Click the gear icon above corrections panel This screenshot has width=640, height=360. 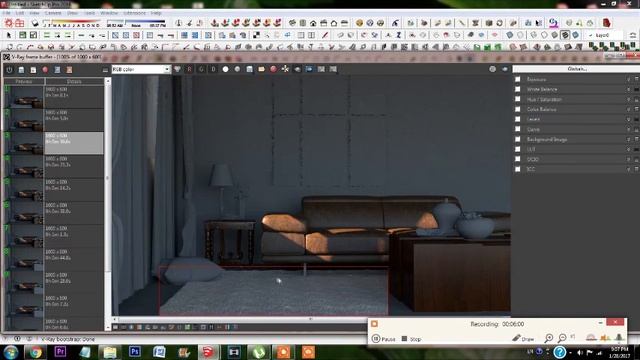(493, 69)
